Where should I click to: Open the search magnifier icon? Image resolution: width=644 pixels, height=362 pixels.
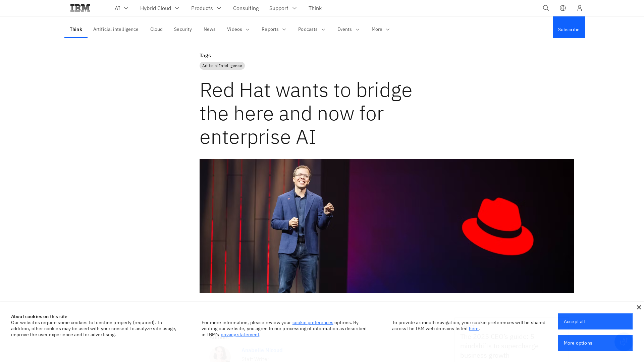pyautogui.click(x=546, y=8)
